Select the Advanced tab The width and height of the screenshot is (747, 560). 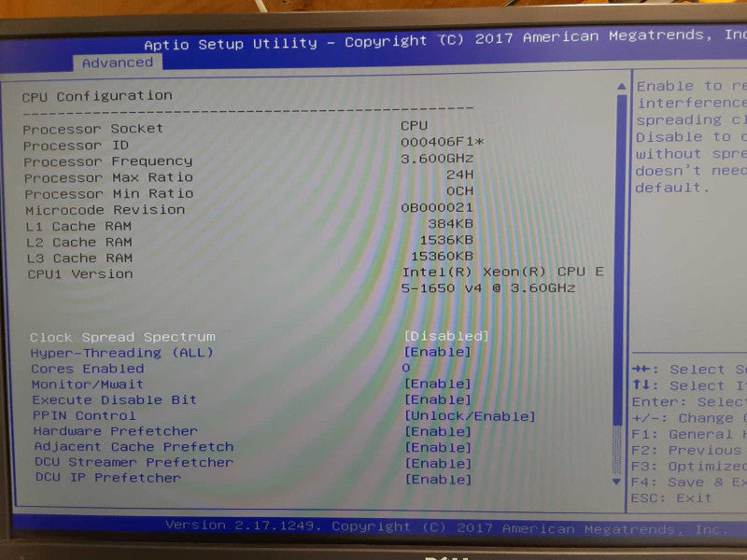point(118,63)
